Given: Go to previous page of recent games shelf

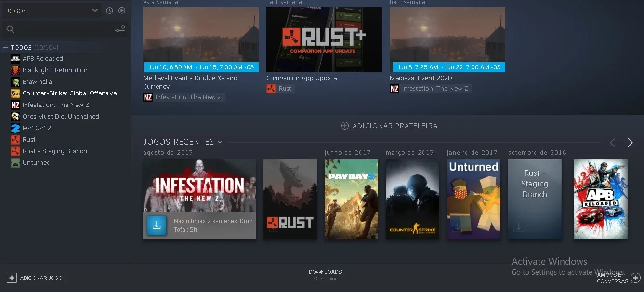Looking at the screenshot, I should [x=613, y=143].
